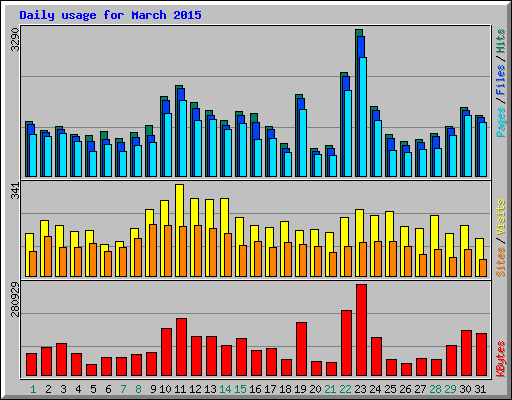Screen dimensions: 512x400
Task: Click green day label 21
Action: coord(330,389)
